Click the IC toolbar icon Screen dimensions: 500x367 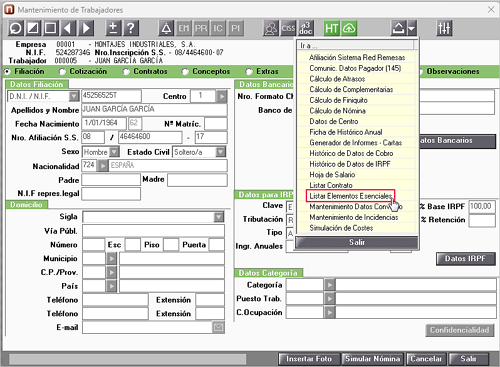pyautogui.click(x=218, y=28)
